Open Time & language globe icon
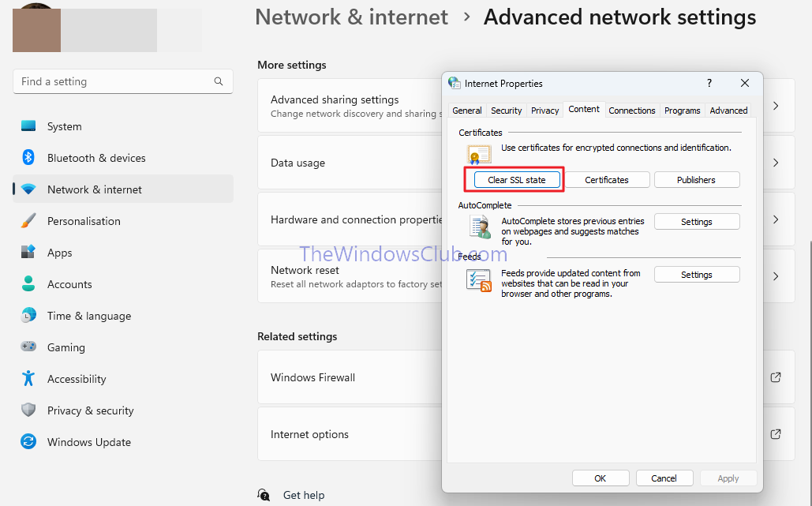Image resolution: width=812 pixels, height=506 pixels. 28,316
